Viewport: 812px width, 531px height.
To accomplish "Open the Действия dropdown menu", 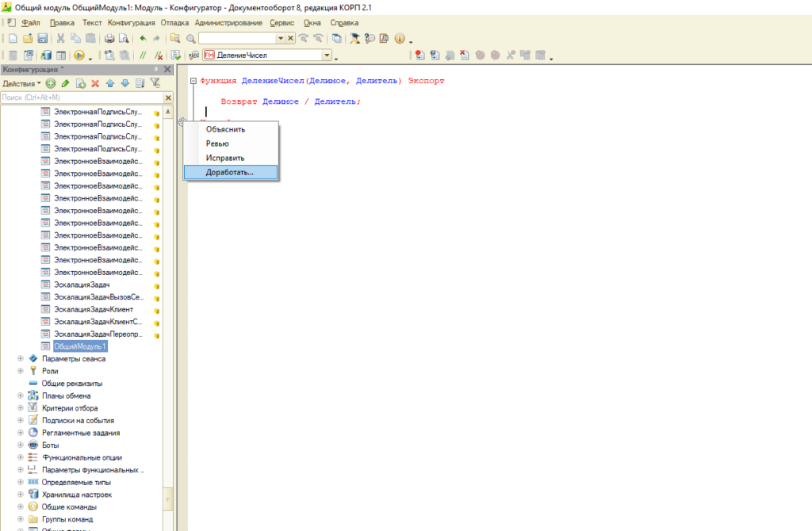I will 21,83.
